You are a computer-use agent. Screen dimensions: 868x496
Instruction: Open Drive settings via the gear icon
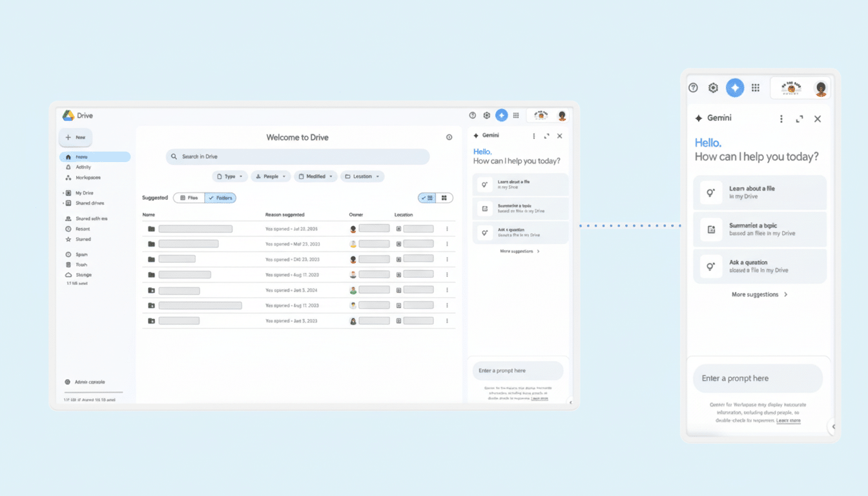point(486,115)
